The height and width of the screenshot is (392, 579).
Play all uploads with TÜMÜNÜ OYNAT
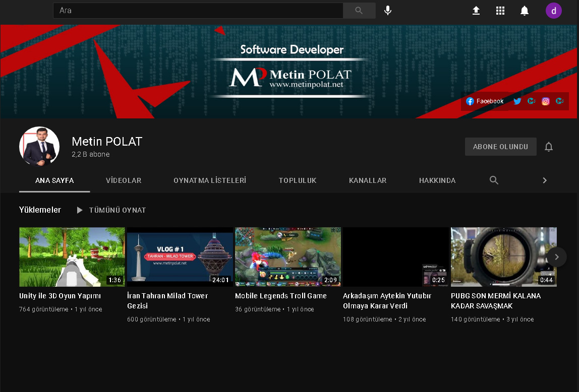111,210
